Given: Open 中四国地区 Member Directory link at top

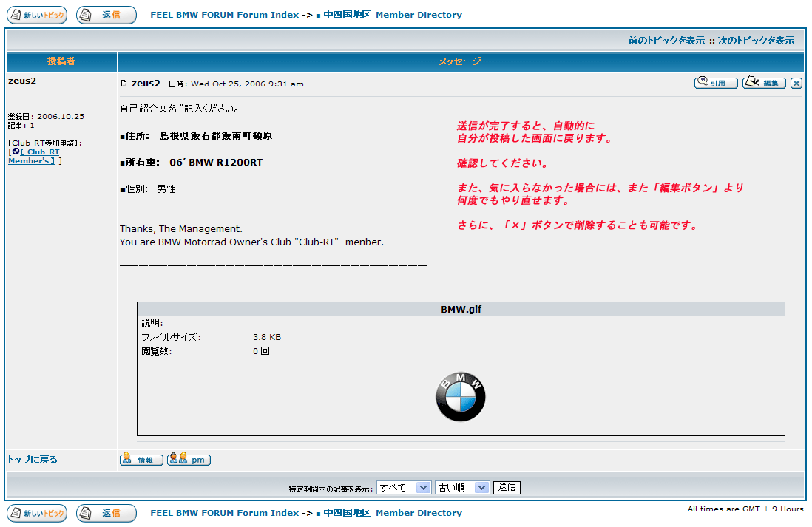Looking at the screenshot, I should [x=393, y=15].
